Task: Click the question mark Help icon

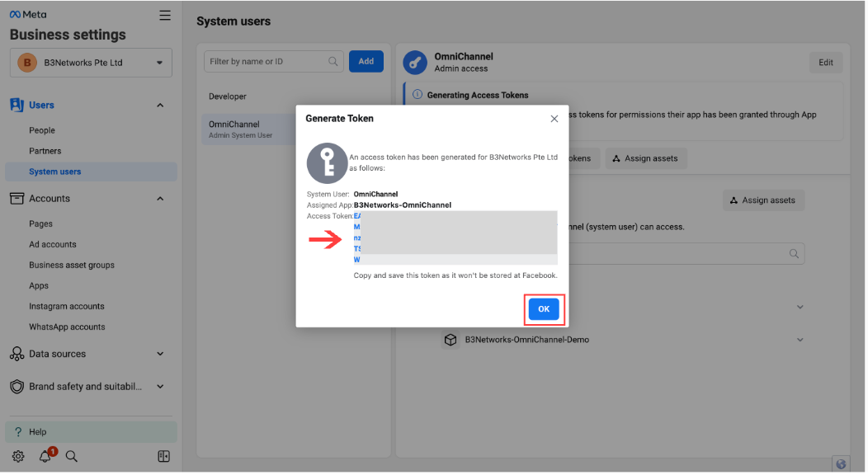Action: (x=18, y=432)
